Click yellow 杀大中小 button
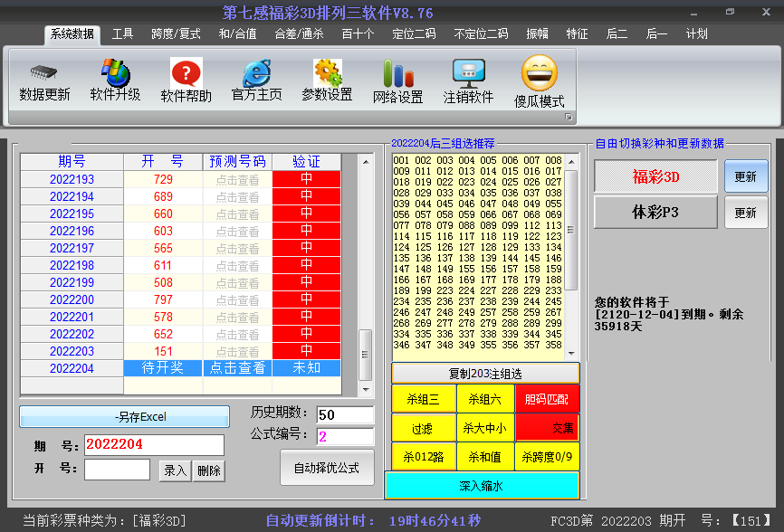This screenshot has height=532, width=784. 485,428
